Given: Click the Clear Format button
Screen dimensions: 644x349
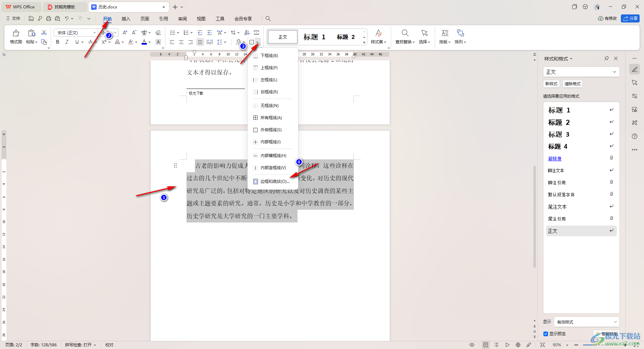Looking at the screenshot, I should pyautogui.click(x=572, y=84).
